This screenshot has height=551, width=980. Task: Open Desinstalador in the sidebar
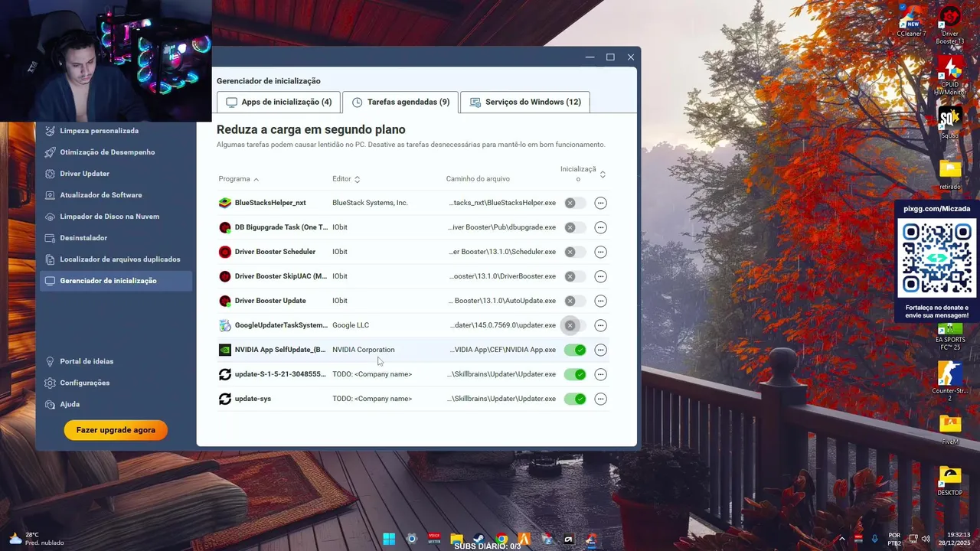coord(115,238)
